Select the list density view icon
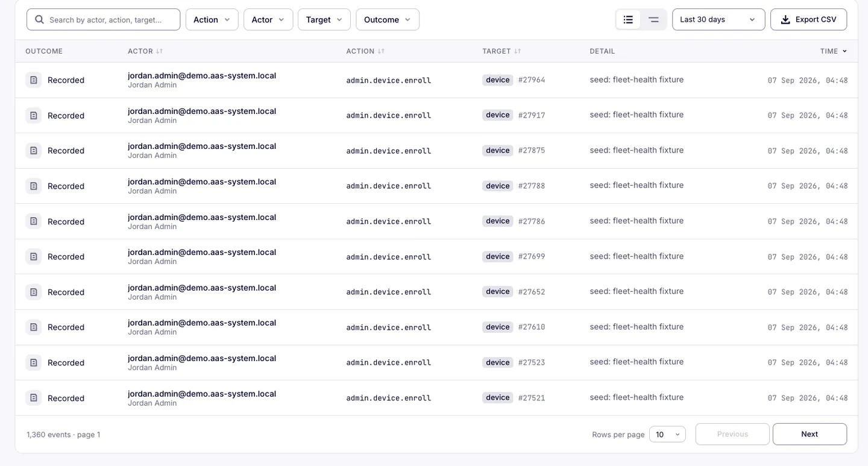The width and height of the screenshot is (868, 466). coord(628,20)
